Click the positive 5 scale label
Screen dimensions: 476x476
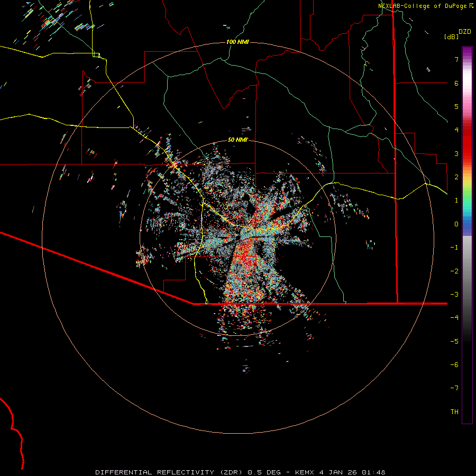click(456, 106)
